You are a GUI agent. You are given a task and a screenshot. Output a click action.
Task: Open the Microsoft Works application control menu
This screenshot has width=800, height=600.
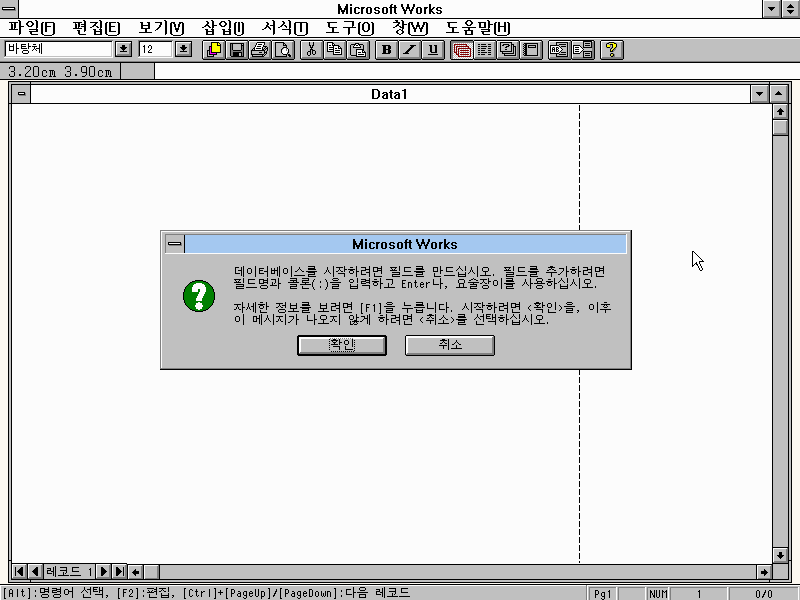coord(9,9)
